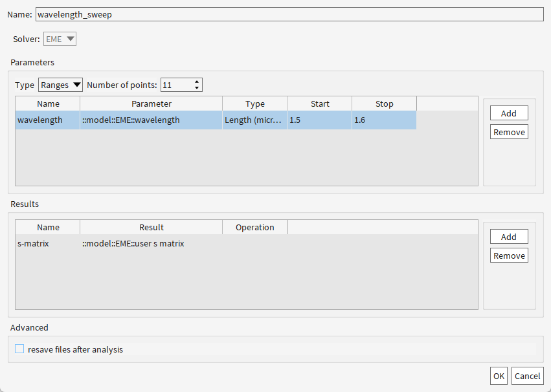This screenshot has width=551, height=392.
Task: Enable resave files after analysis checkbox
Action: [19, 349]
